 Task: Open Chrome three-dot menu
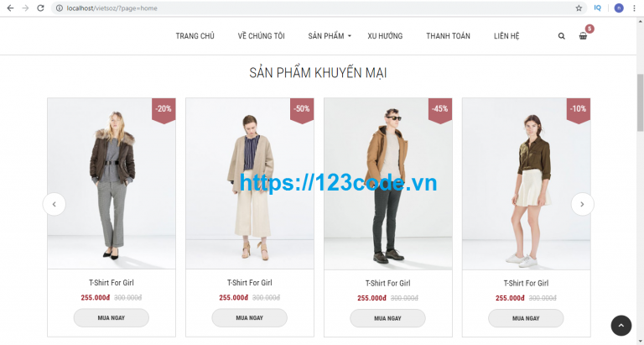tap(634, 8)
